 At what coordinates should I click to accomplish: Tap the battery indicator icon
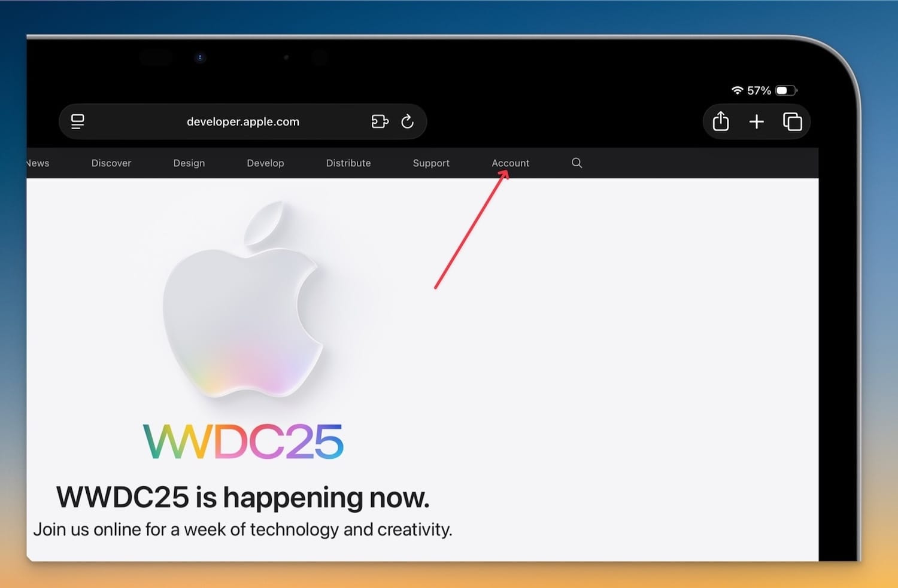tap(786, 90)
